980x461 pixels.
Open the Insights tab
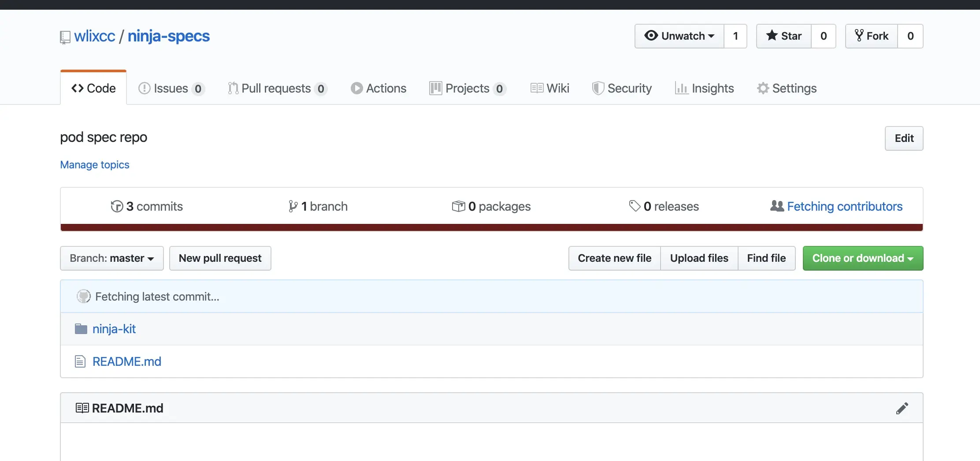pos(705,88)
